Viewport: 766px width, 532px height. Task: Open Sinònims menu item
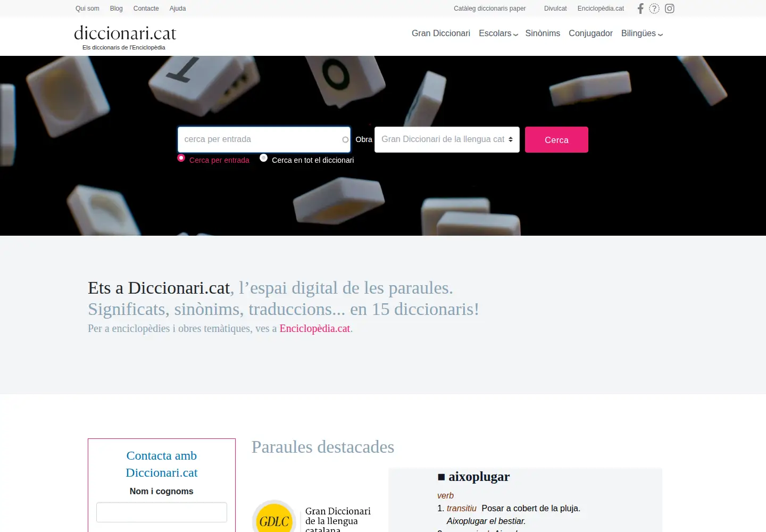coord(543,34)
